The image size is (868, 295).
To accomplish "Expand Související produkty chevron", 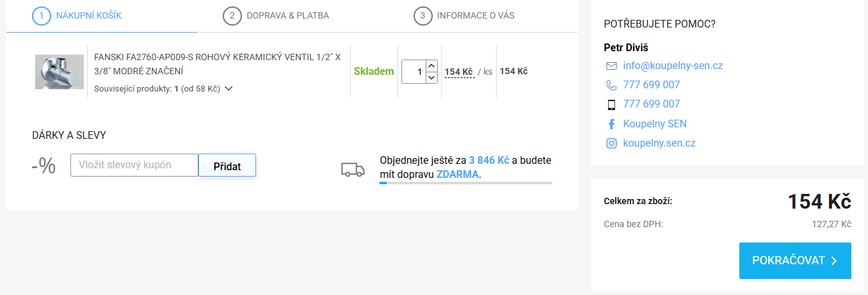I will coord(229,89).
